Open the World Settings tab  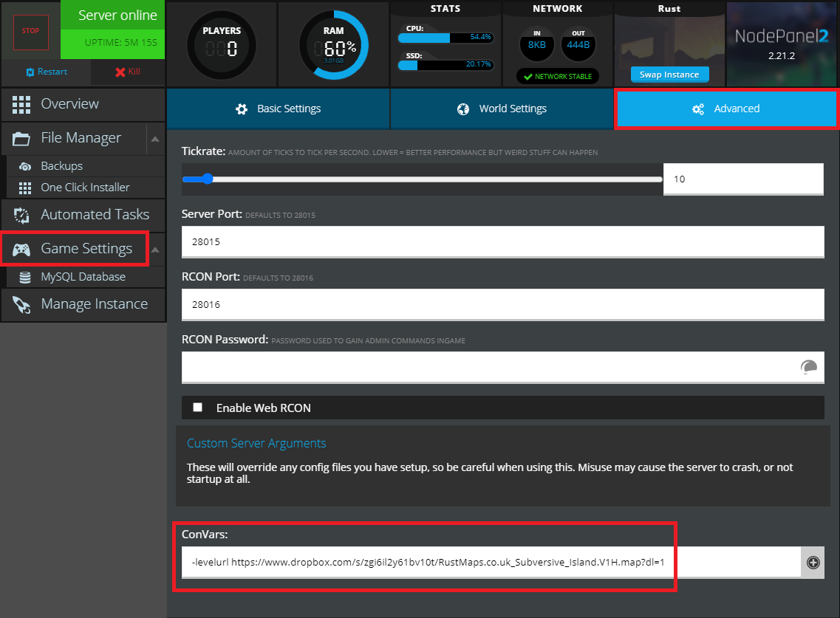click(502, 109)
